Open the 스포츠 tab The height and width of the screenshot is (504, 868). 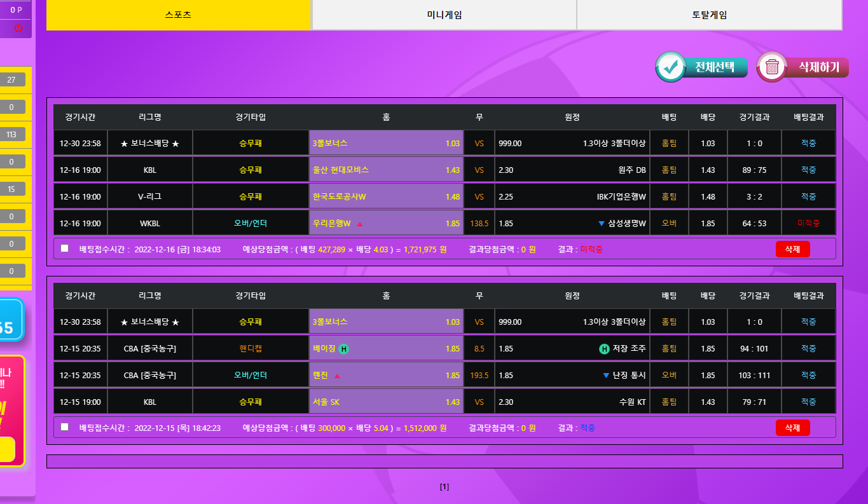[x=178, y=15]
